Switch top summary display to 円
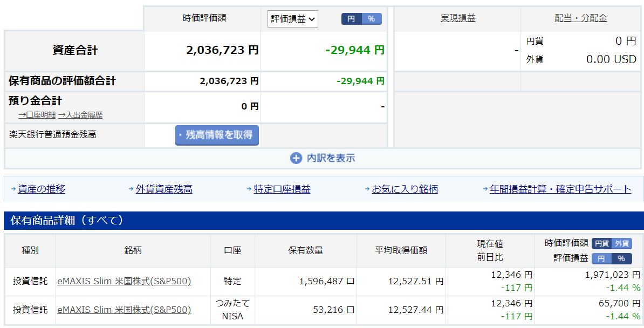644x328 pixels. pyautogui.click(x=351, y=19)
